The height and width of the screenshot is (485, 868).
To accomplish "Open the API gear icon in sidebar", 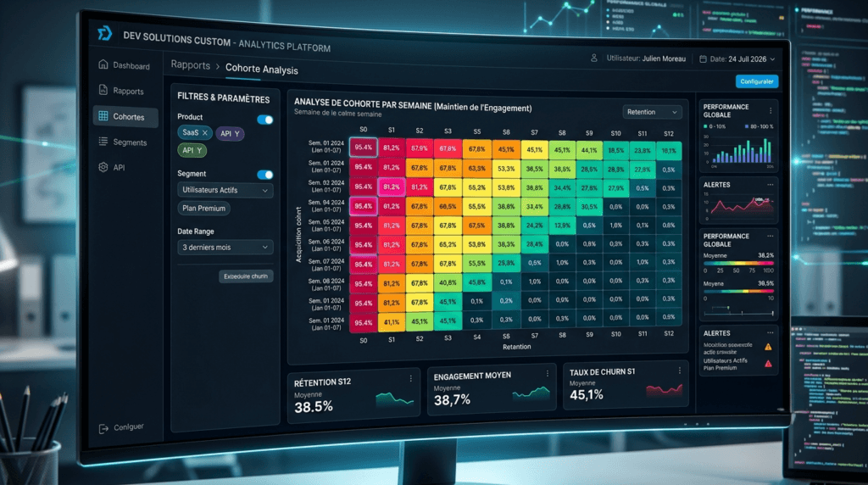I will coord(103,167).
